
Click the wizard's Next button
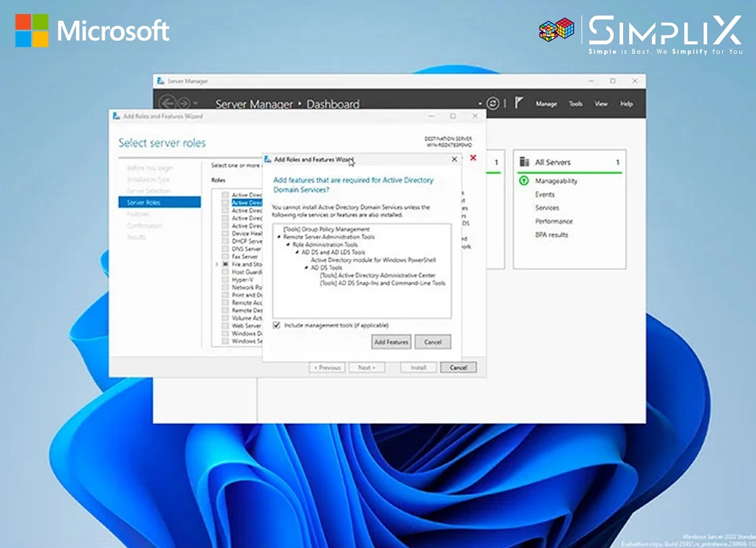pyautogui.click(x=366, y=368)
